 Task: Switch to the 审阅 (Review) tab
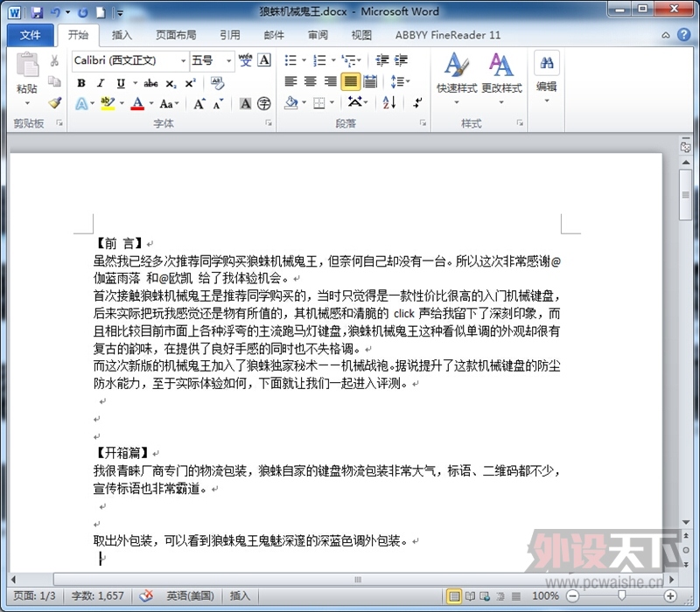[x=318, y=35]
